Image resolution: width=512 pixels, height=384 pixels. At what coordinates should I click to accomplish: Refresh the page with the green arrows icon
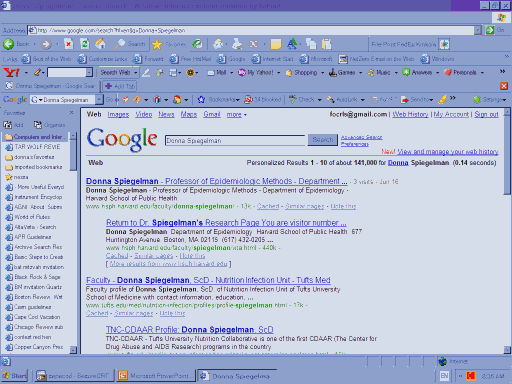point(85,44)
